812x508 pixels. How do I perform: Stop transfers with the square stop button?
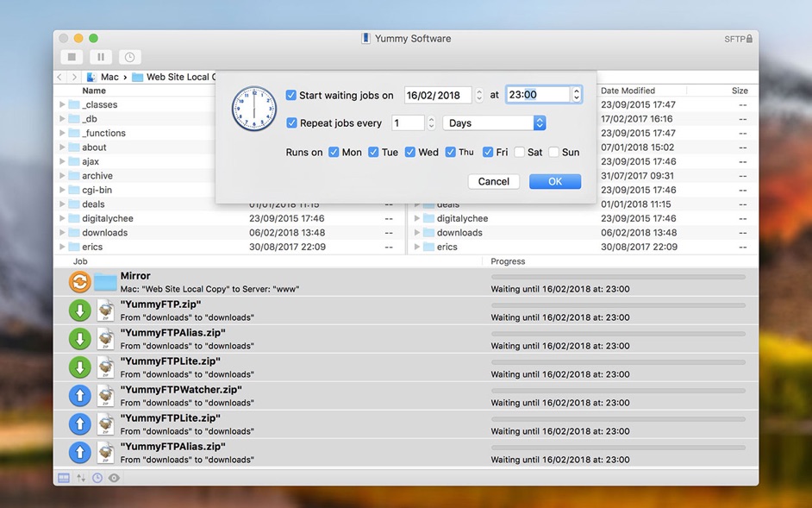tap(72, 57)
